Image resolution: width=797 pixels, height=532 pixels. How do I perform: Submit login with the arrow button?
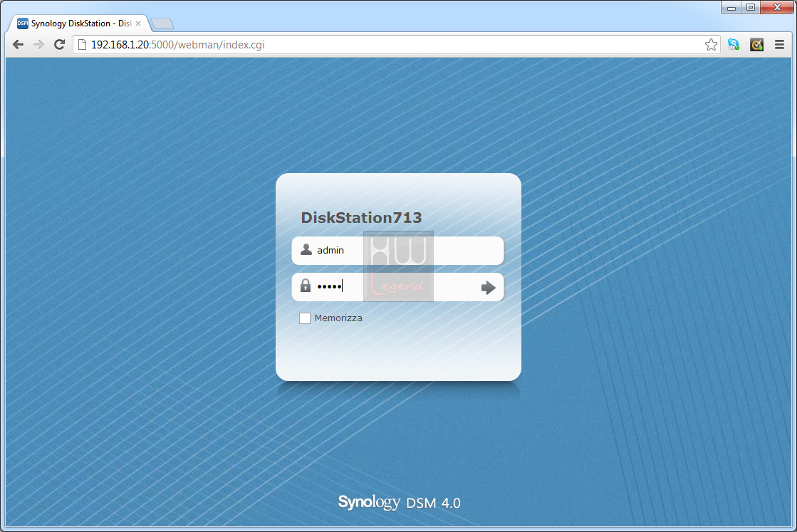pyautogui.click(x=488, y=288)
